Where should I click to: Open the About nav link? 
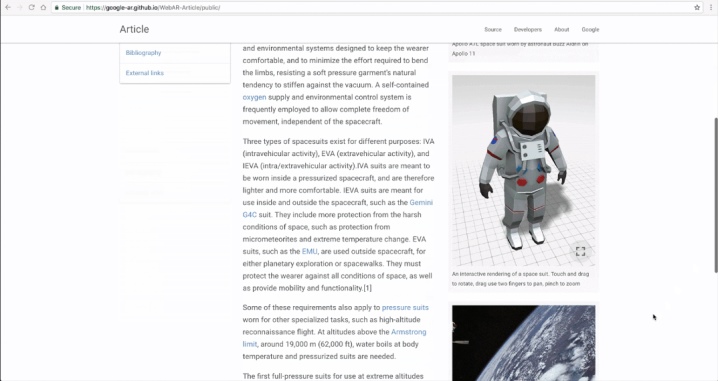click(x=562, y=29)
